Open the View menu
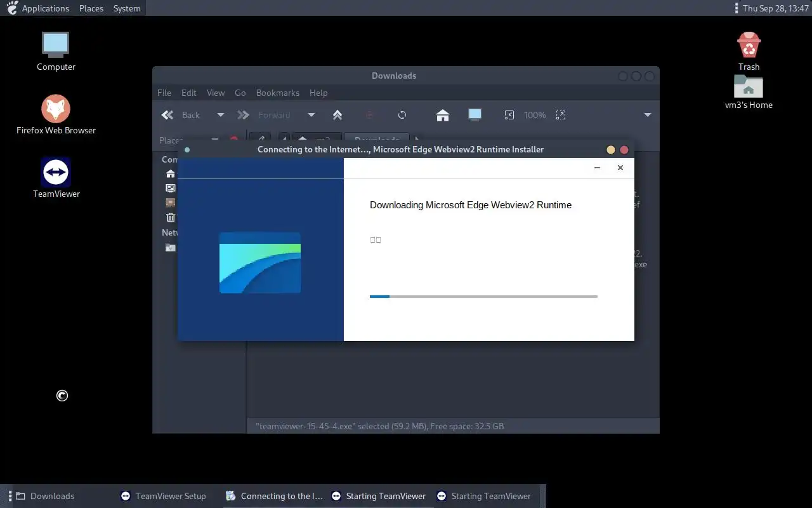 [216, 93]
